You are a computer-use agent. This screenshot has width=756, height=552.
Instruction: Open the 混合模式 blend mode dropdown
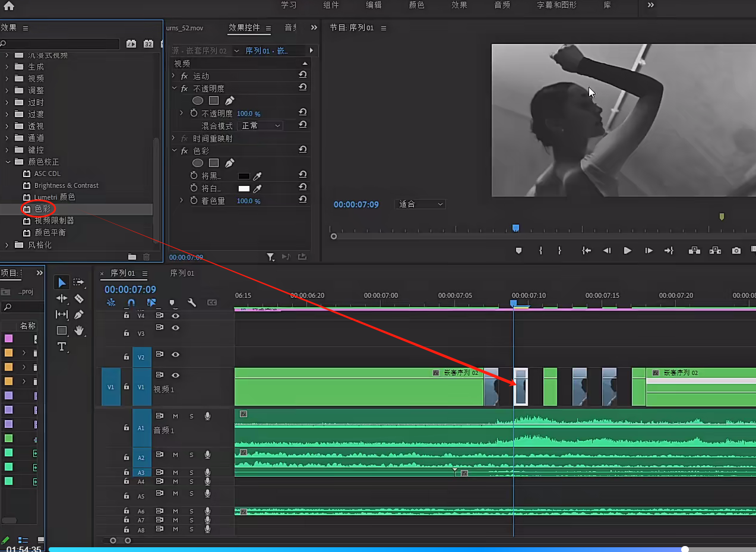click(260, 126)
